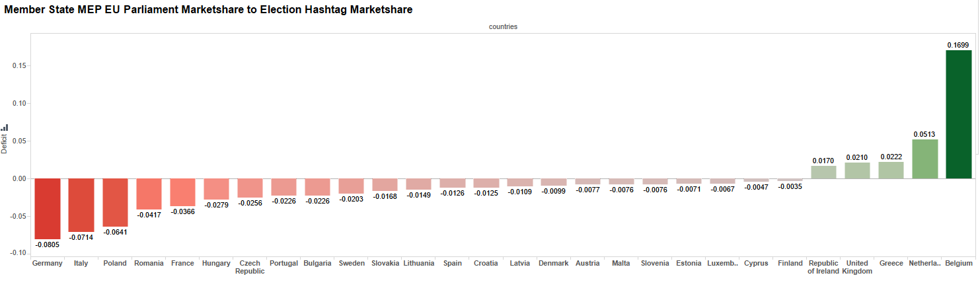Select the red Germany bar
The height and width of the screenshot is (300, 980).
click(48, 208)
